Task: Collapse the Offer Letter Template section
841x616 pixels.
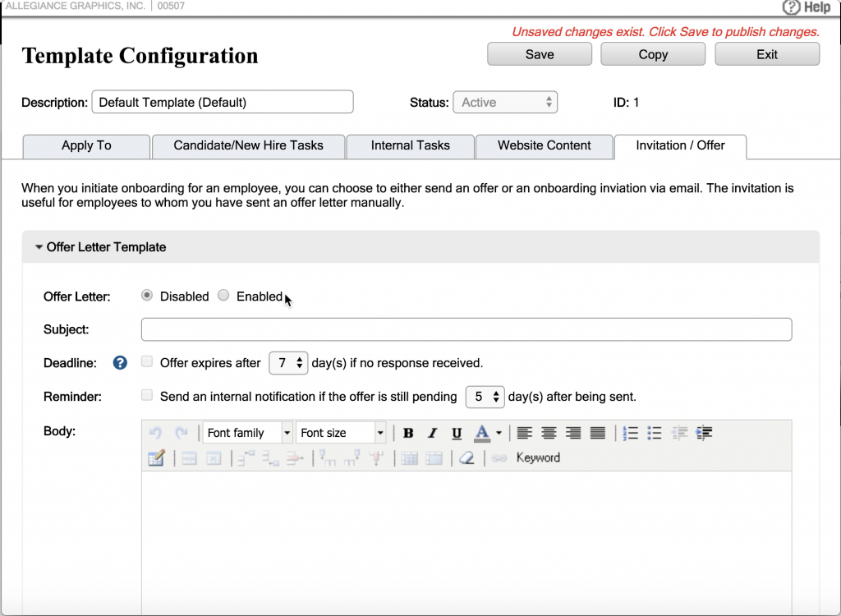Action: coord(39,246)
